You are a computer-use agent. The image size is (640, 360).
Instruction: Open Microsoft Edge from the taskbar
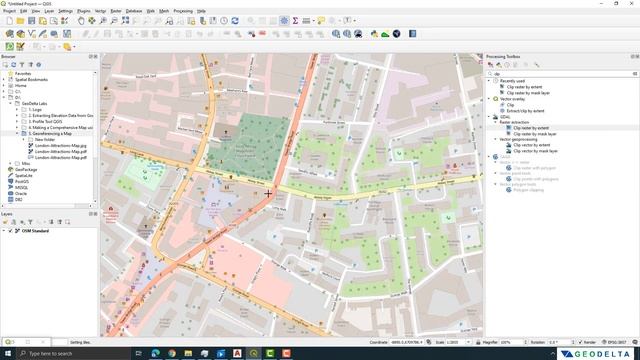click(x=156, y=353)
